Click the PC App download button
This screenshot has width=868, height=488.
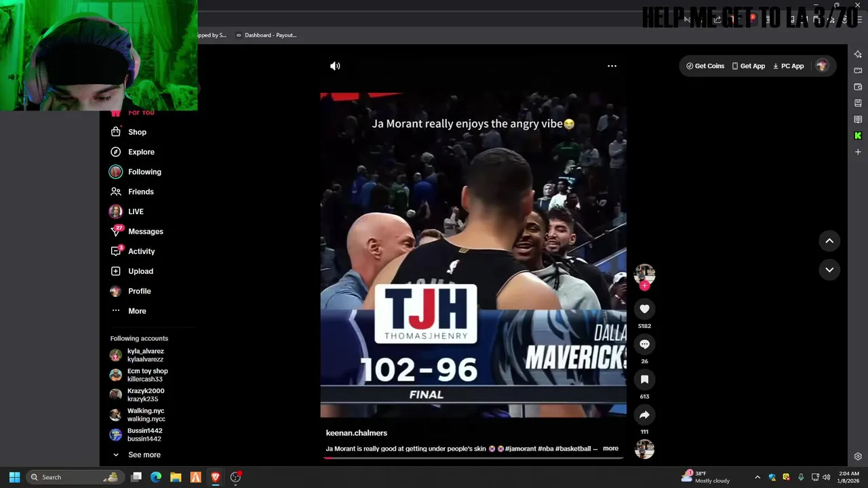(x=788, y=66)
